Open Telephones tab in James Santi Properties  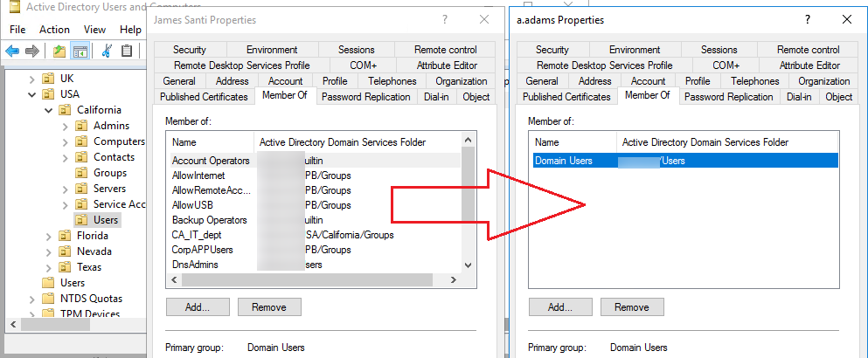coord(392,81)
